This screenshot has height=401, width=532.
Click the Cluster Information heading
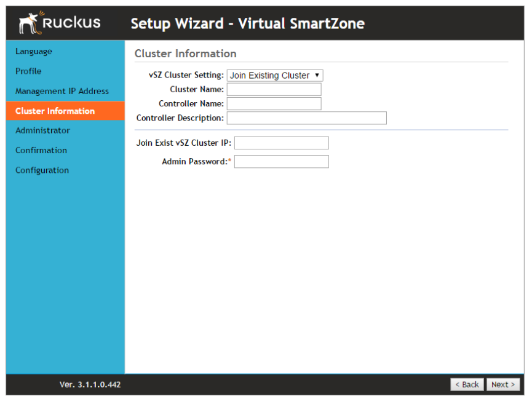(186, 54)
